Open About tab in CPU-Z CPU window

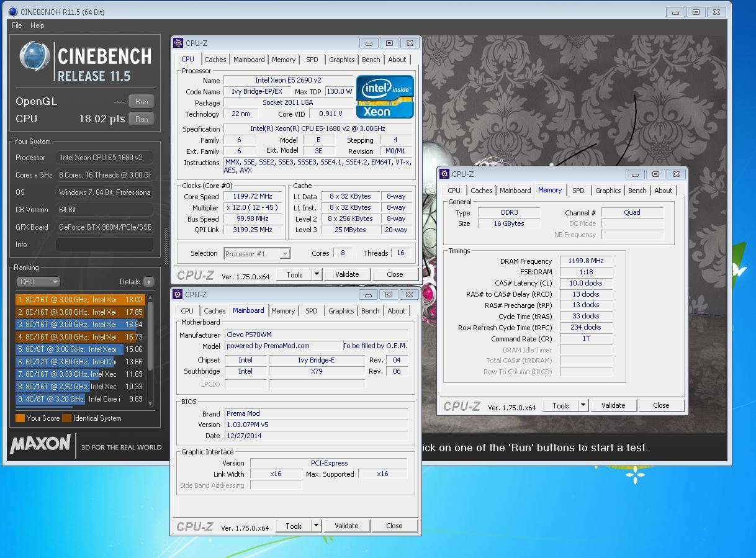397,60
